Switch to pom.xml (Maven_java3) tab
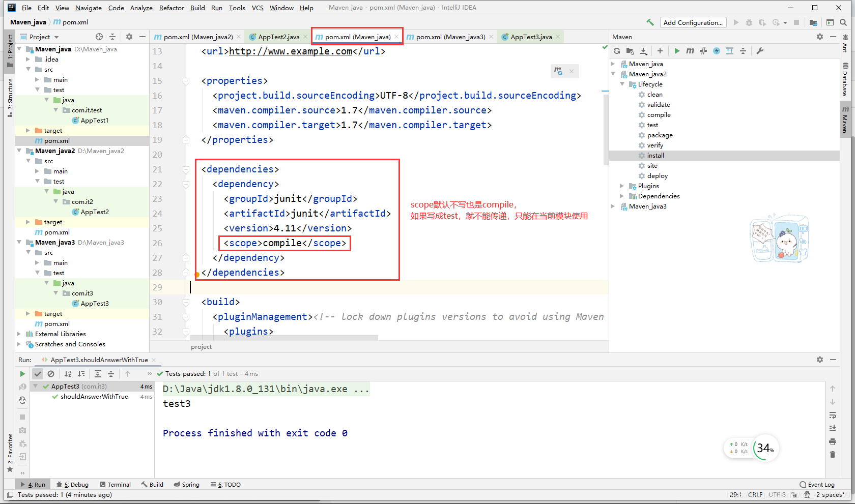Screen dimensions: 855x504 (450, 37)
